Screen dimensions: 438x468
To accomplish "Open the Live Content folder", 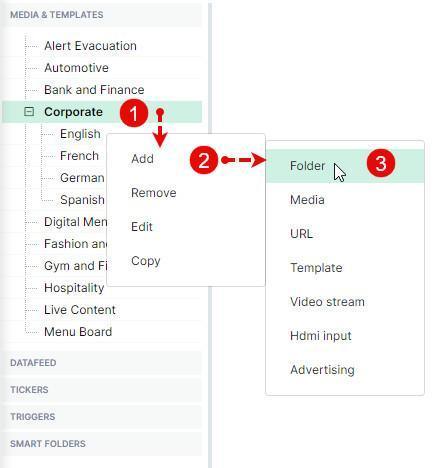I will click(80, 310).
